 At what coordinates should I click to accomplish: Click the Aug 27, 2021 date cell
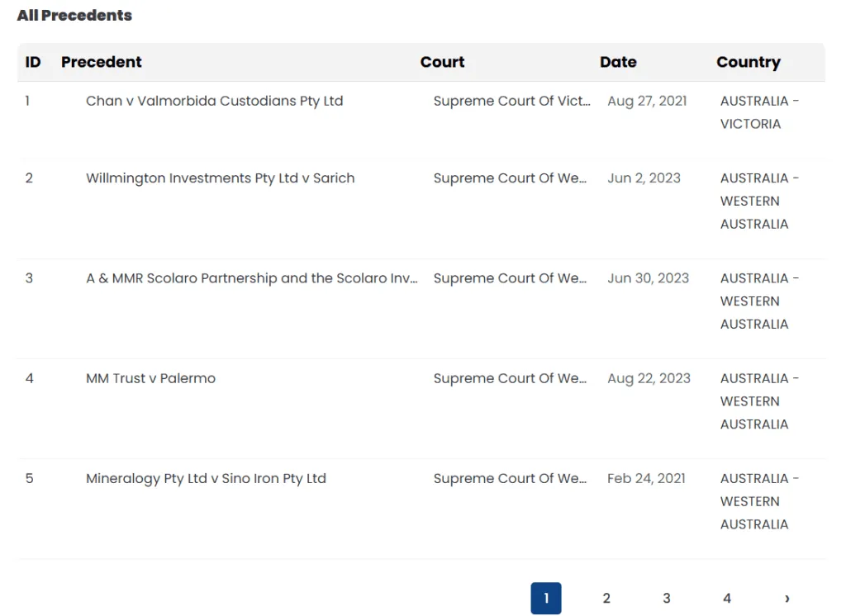(x=647, y=101)
